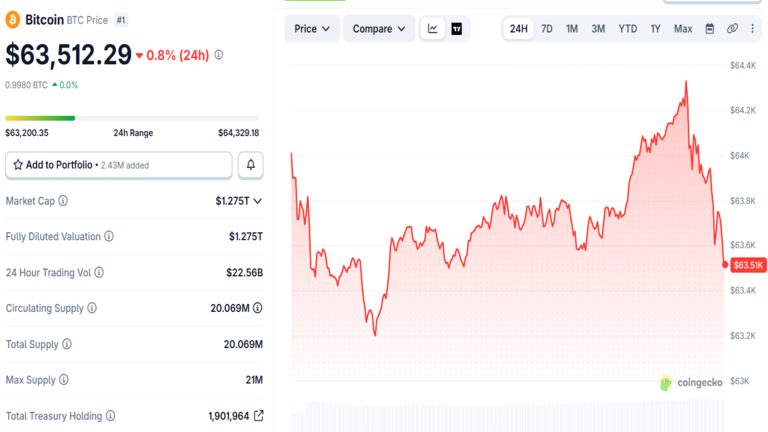
Task: Show Total Treasury Holding info icon
Action: [x=111, y=416]
